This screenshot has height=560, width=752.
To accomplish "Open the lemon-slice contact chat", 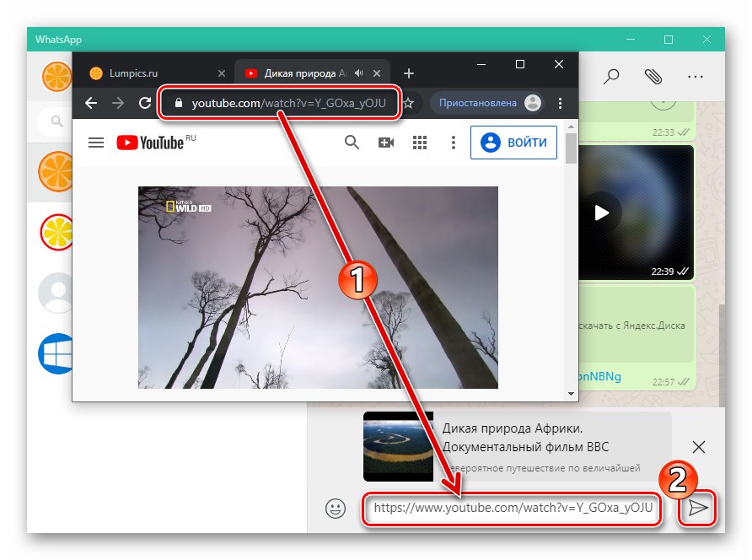I will click(x=56, y=232).
